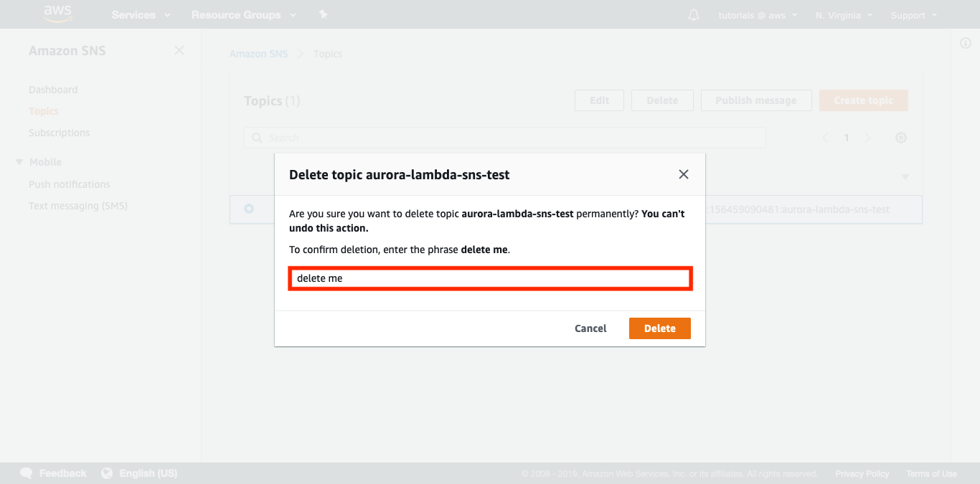The image size is (980, 484).
Task: Select the aurora-lambda-sns-test topic radio button
Action: pyautogui.click(x=249, y=209)
